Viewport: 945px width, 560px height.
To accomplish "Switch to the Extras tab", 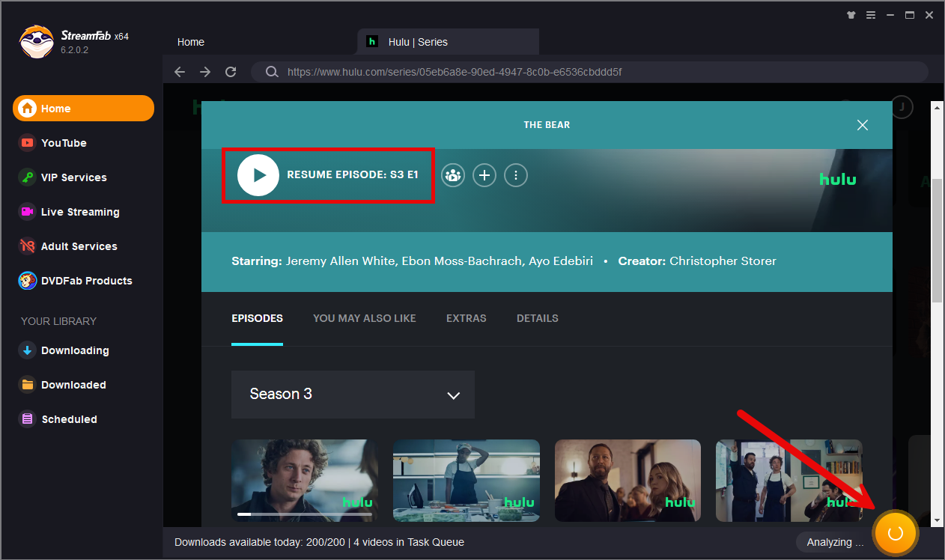I will pos(466,318).
